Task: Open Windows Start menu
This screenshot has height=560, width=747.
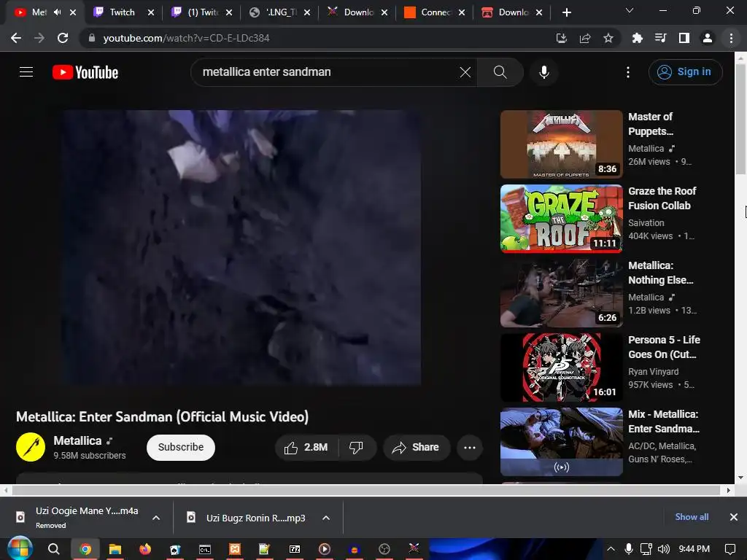Action: pos(20,548)
